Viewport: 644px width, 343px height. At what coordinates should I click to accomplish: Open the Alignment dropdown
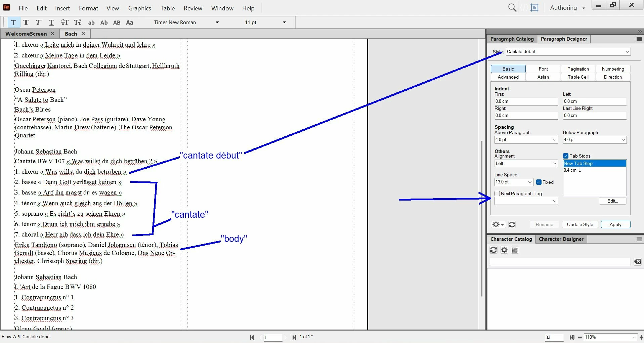[555, 163]
